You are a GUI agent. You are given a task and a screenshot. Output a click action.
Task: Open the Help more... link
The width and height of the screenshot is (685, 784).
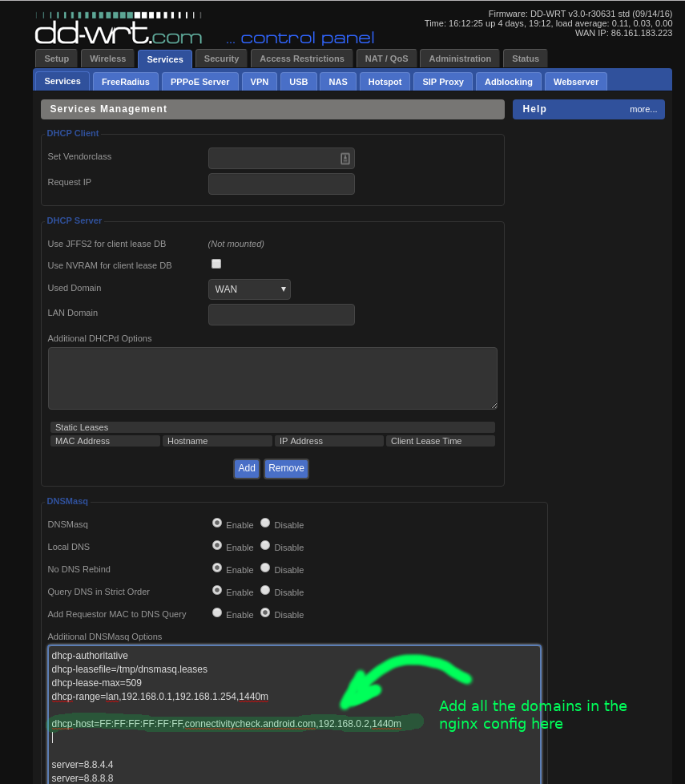coord(643,110)
